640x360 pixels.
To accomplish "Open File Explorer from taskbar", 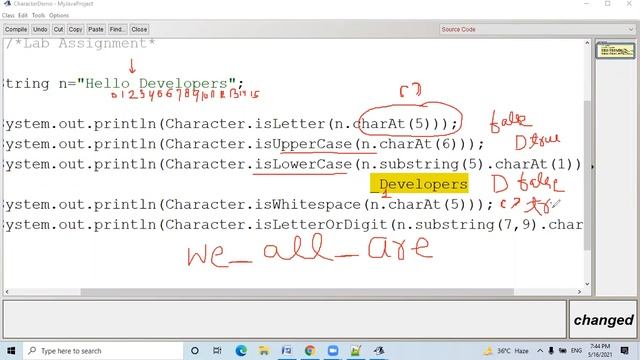I will tap(264, 351).
